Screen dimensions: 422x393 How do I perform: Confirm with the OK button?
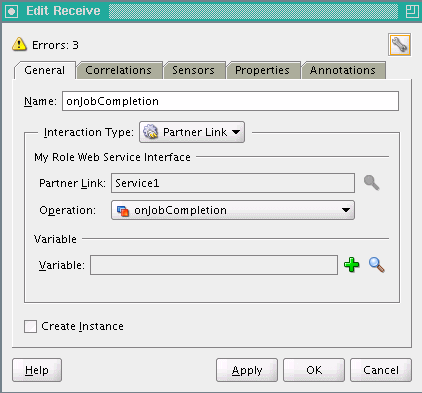[314, 370]
